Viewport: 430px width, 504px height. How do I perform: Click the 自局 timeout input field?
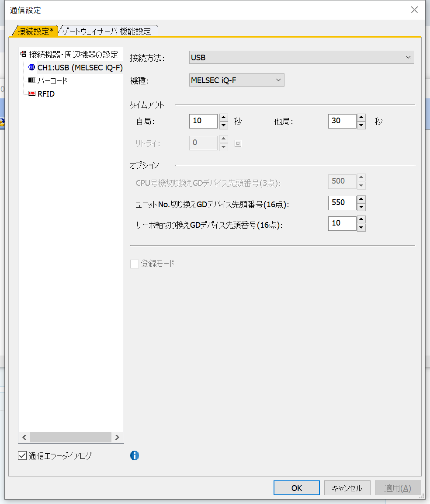click(203, 121)
